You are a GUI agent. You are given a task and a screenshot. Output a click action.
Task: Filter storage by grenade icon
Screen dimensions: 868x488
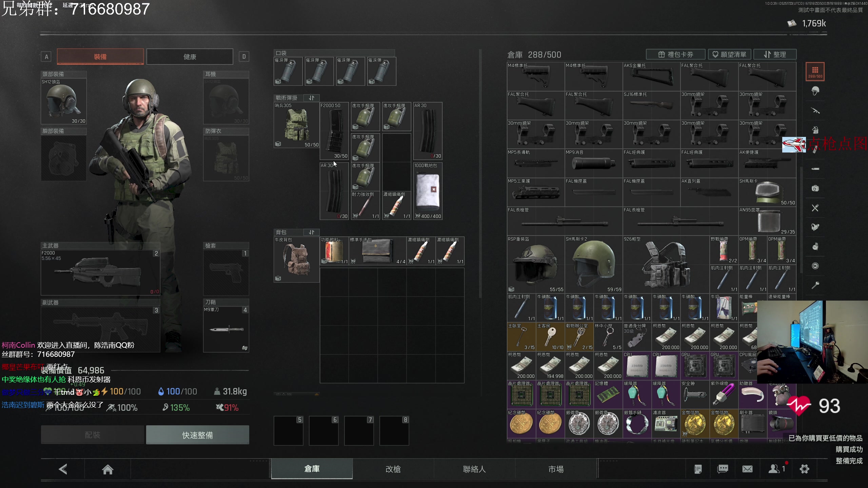tap(815, 246)
